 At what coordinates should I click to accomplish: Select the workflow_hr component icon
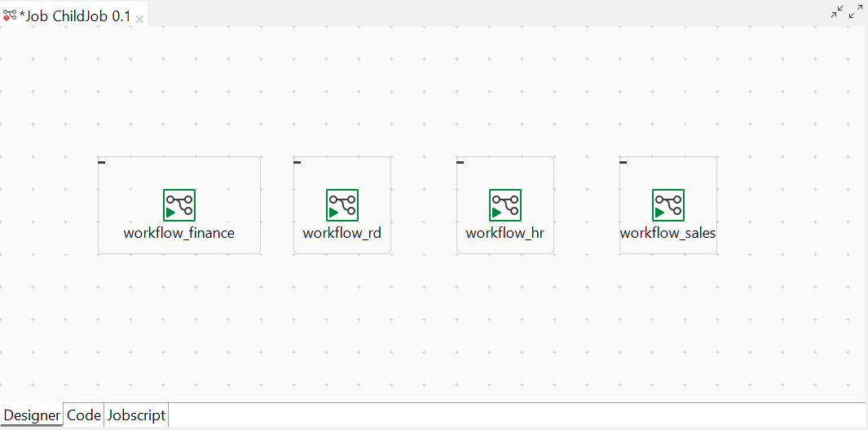[505, 205]
